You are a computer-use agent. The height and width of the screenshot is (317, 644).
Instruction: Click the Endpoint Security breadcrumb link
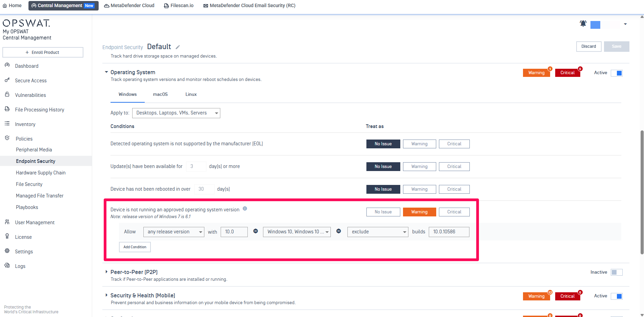point(123,47)
